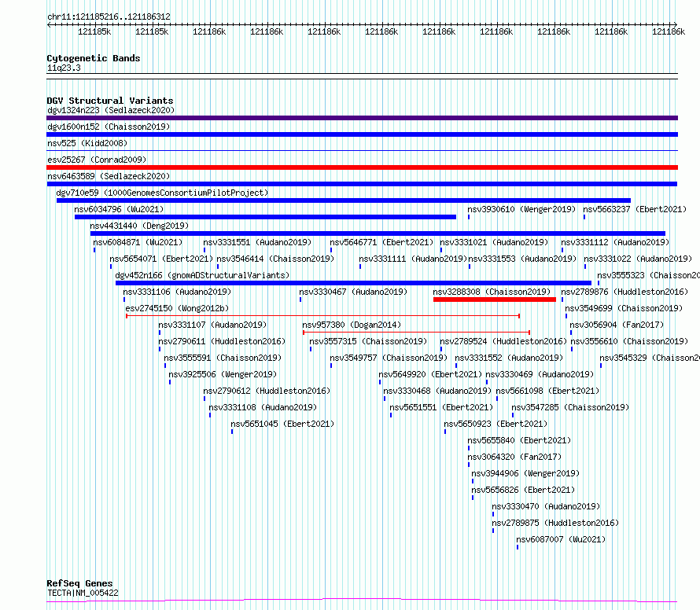Open the nsv2789875 (Huddleston2016) label
This screenshot has height=610, width=700.
pyautogui.click(x=555, y=523)
